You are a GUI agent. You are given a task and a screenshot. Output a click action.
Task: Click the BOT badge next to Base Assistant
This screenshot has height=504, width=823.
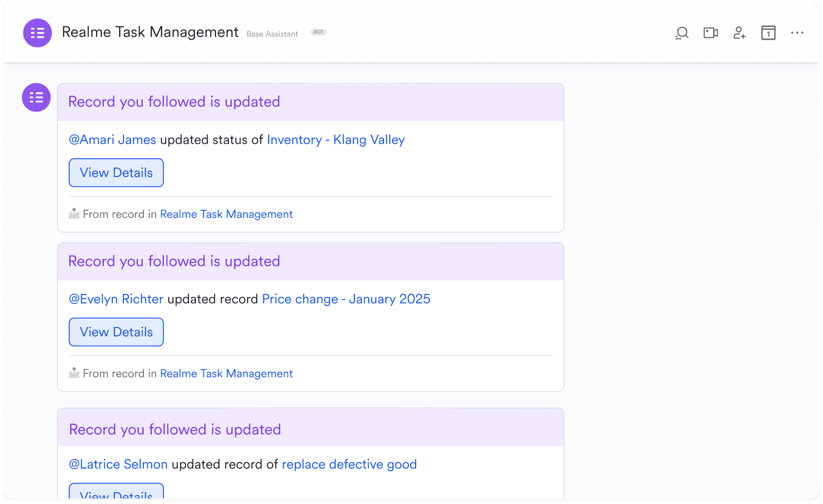click(x=319, y=32)
